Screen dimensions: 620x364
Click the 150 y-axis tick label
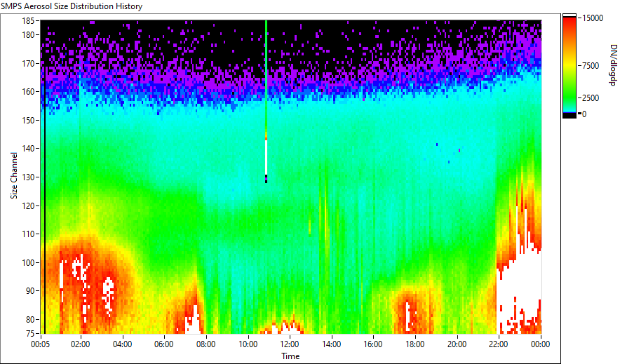[28, 120]
